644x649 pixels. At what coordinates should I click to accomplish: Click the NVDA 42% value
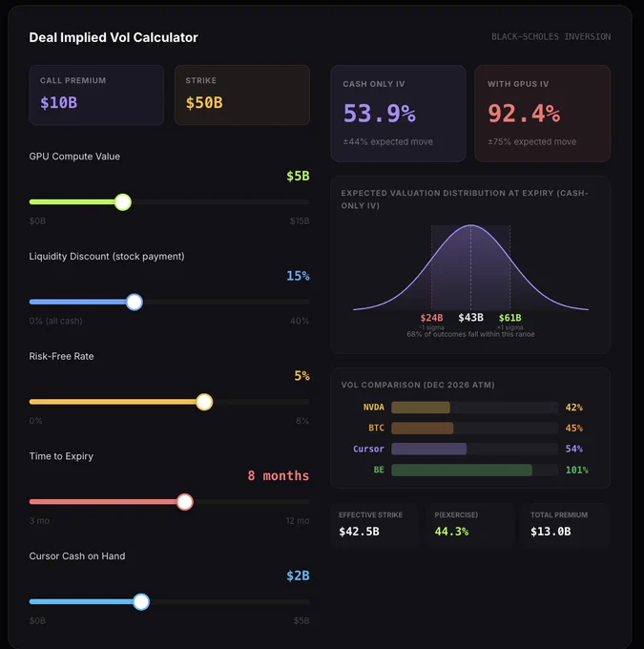pos(574,408)
